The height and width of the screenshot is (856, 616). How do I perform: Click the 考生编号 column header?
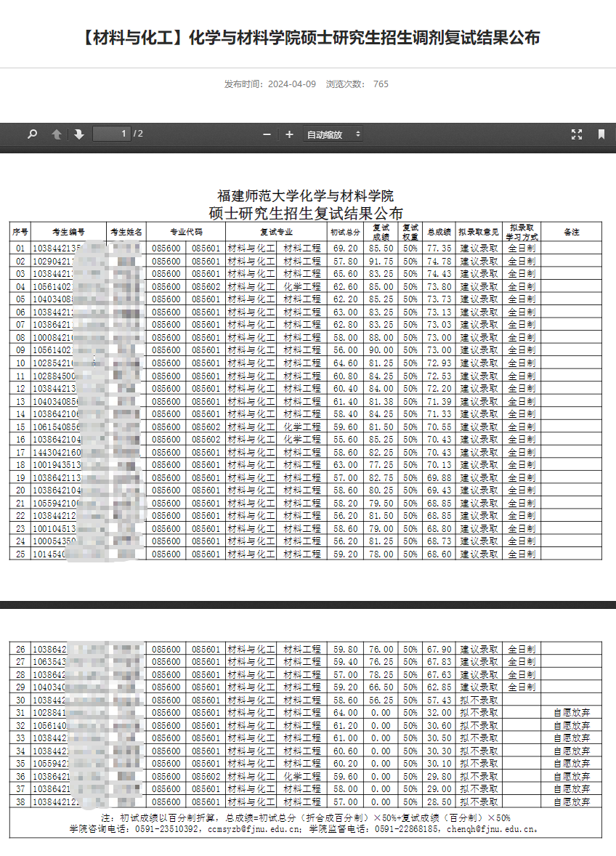[69, 232]
